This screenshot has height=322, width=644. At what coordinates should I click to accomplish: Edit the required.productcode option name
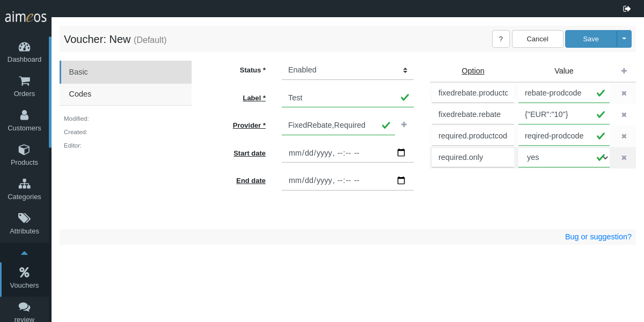[473, 136]
